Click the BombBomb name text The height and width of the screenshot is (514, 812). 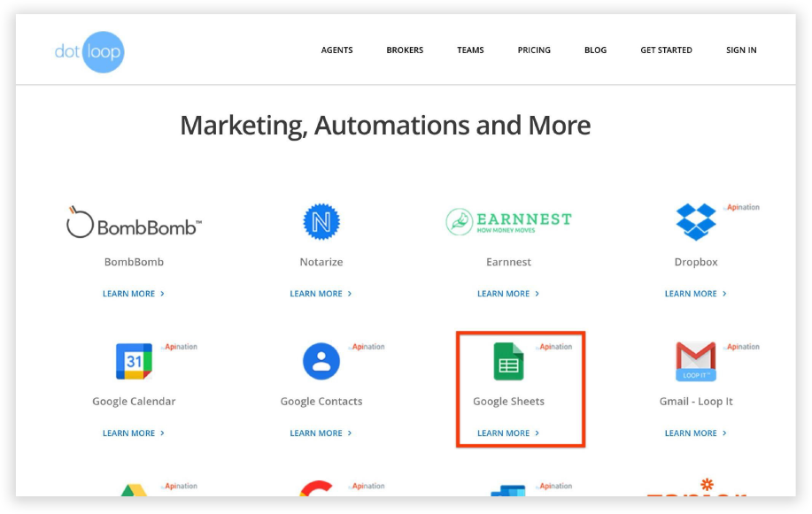[x=134, y=262]
